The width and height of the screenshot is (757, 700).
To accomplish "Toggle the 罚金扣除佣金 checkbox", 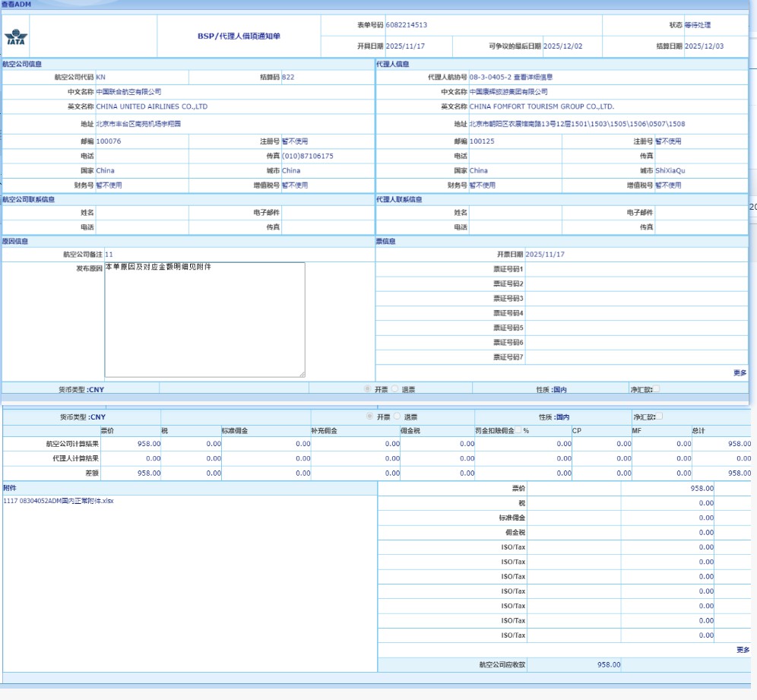I will (518, 431).
